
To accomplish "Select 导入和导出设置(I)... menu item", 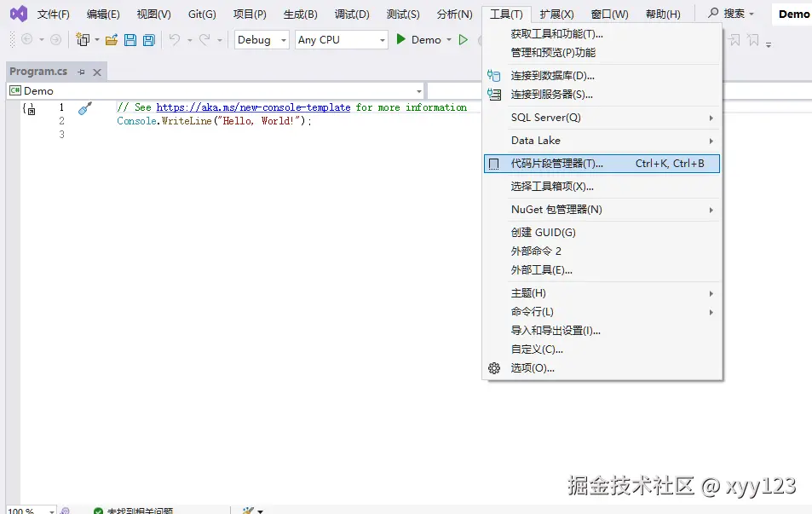I will tap(602, 331).
